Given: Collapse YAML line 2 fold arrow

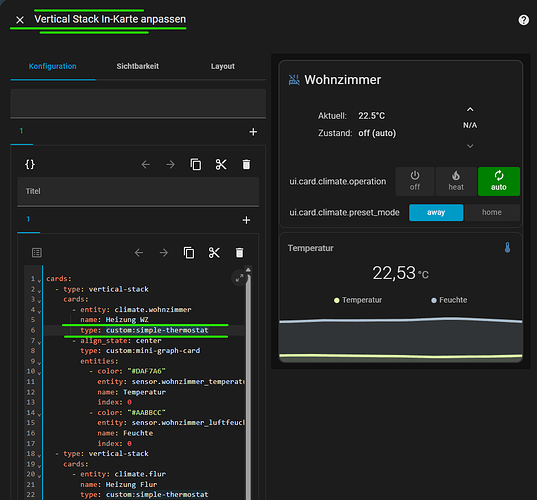Looking at the screenshot, I should [x=39, y=291].
